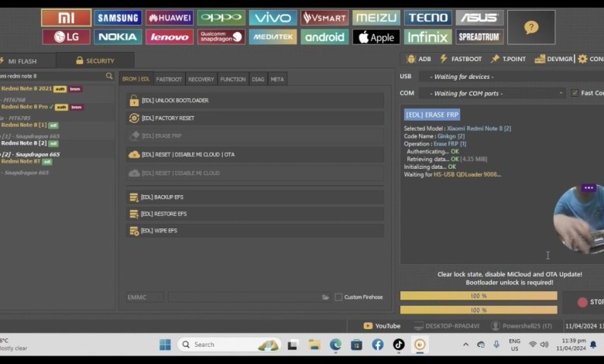Expand the EMMC storage type dropdown

[x=145, y=297]
